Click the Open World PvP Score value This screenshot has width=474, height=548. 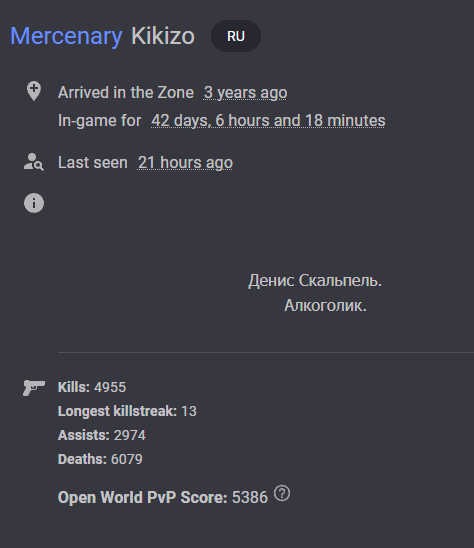point(250,497)
